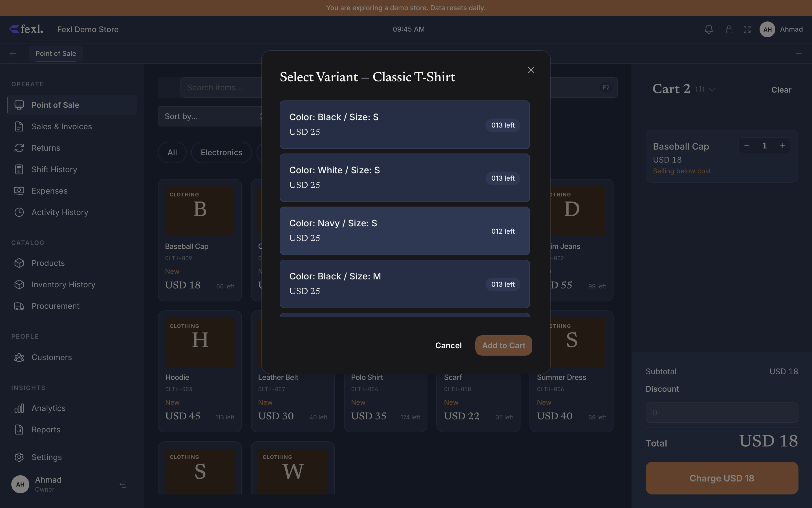Open Analytics in sidebar
Image resolution: width=812 pixels, height=508 pixels.
click(72, 408)
